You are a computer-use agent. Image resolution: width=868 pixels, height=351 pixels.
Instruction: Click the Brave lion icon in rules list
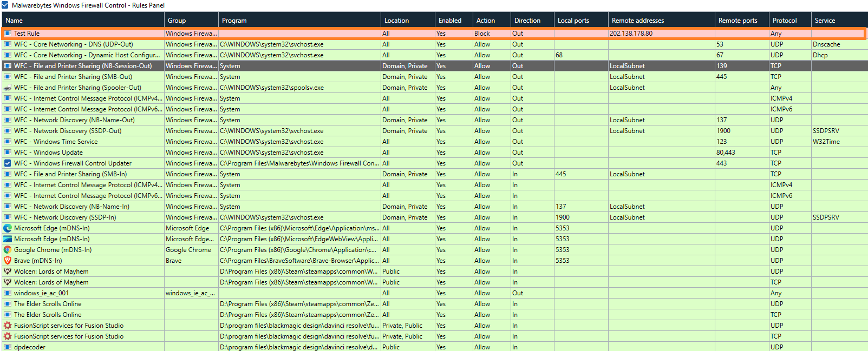coord(8,261)
